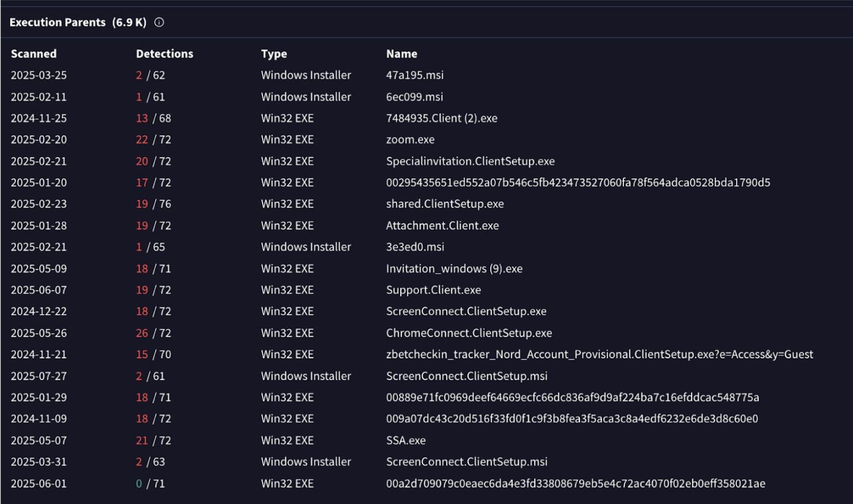Screen dimensions: 853x504
Task: Open the 47a195.msi file entry
Action: click(415, 75)
